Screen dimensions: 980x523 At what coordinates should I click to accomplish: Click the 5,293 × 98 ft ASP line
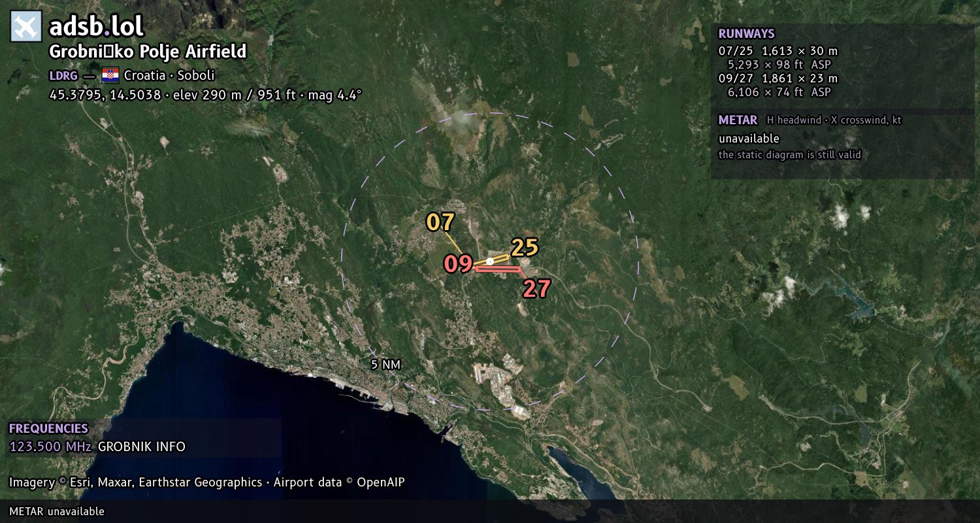(x=779, y=65)
